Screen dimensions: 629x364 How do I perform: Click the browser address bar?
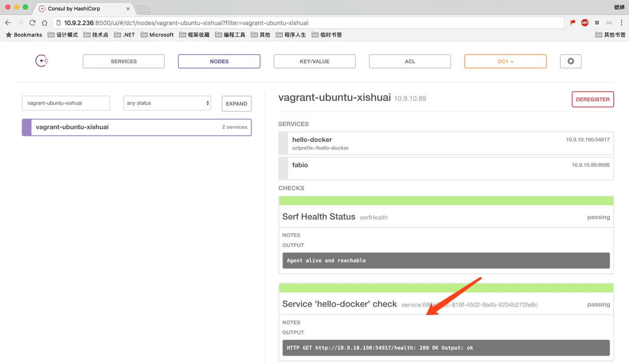click(x=308, y=23)
